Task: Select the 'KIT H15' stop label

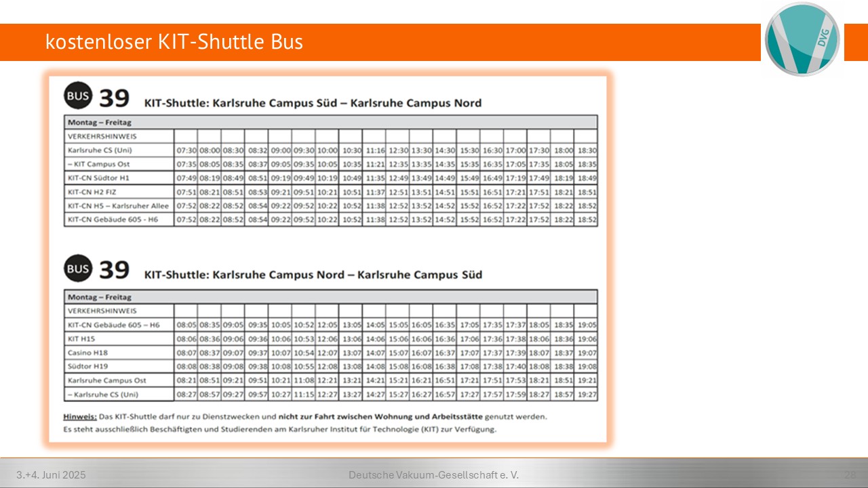Action: click(82, 338)
